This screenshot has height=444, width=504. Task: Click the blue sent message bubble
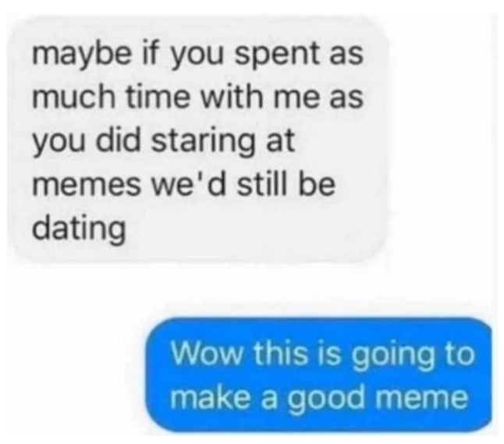tap(319, 375)
